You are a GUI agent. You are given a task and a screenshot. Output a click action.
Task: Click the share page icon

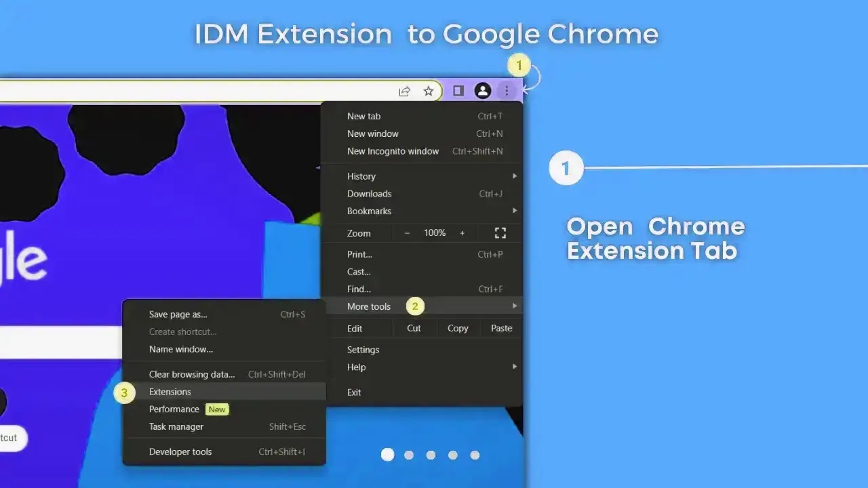(x=405, y=91)
